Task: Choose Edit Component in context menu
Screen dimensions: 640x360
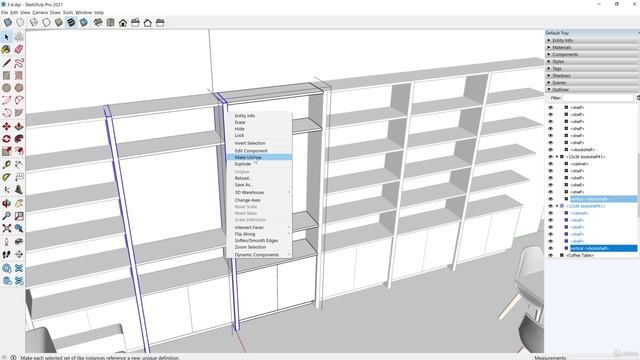Action: [x=259, y=151]
